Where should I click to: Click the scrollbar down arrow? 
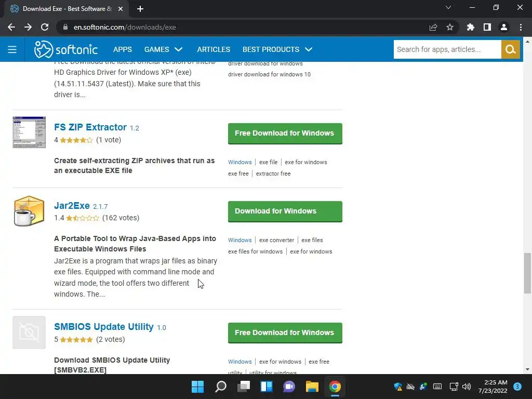[527, 369]
